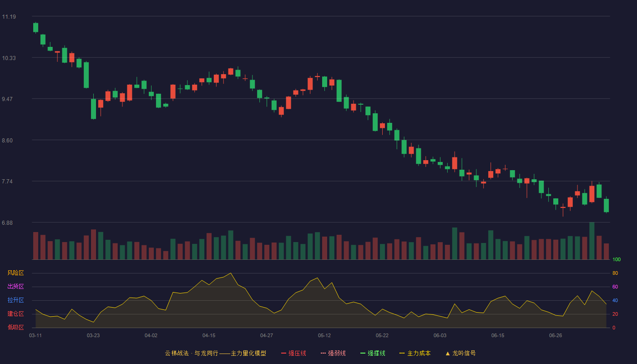
Task: Click the chart title 云梯战法 · 与龙同行
Action: point(191,353)
